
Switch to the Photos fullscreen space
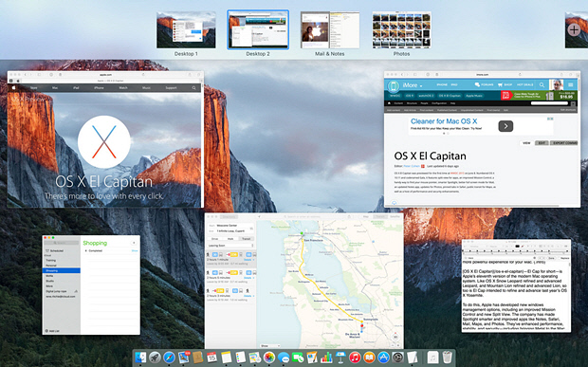tap(401, 30)
